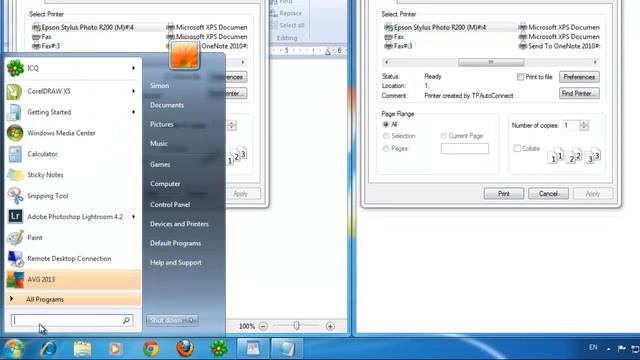The width and height of the screenshot is (640, 360).
Task: Click the Find Printer button in right dialog
Action: pos(579,93)
